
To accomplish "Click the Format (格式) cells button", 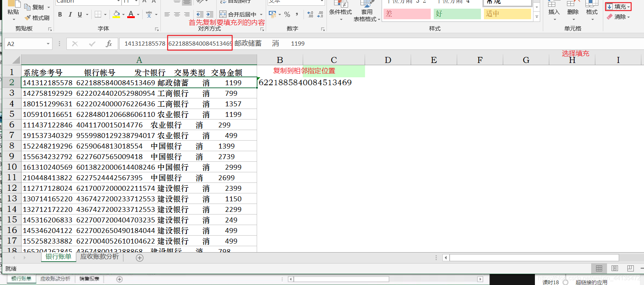I will pos(592,11).
